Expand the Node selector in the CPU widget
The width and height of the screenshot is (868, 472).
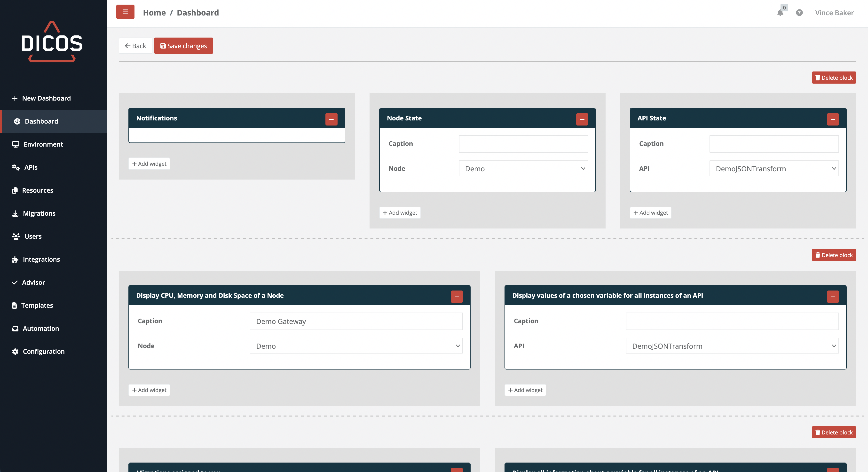[356, 346]
